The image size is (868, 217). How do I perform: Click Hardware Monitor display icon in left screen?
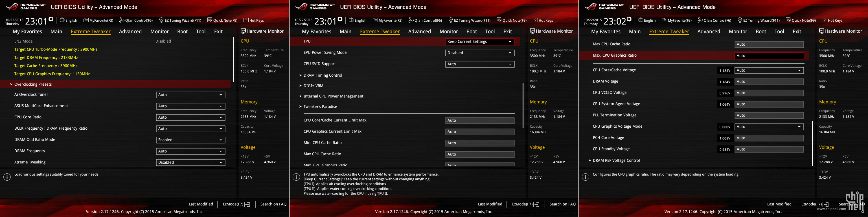point(243,31)
